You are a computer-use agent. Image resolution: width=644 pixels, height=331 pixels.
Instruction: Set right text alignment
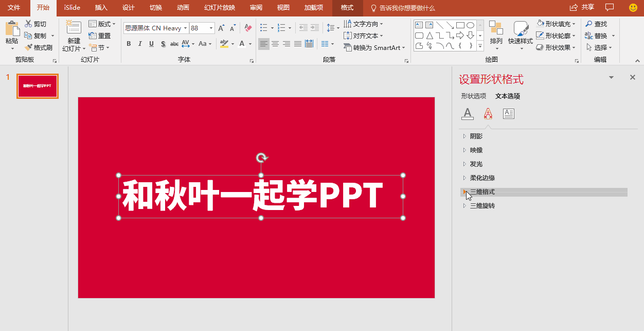(287, 44)
